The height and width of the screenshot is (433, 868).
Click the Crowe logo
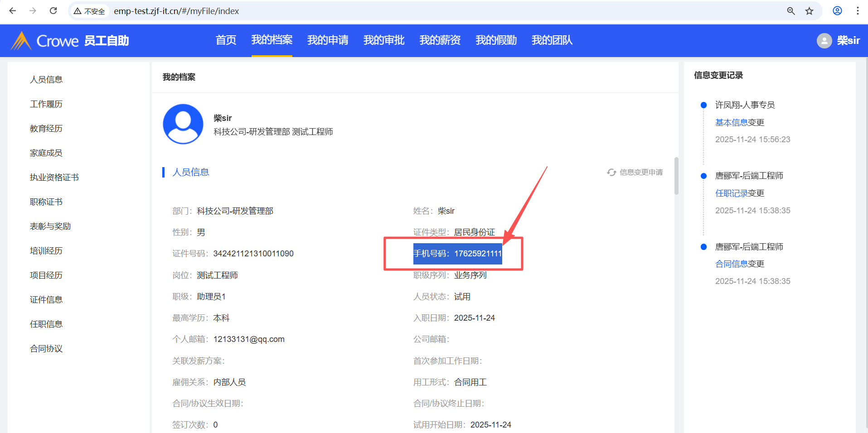pos(45,41)
